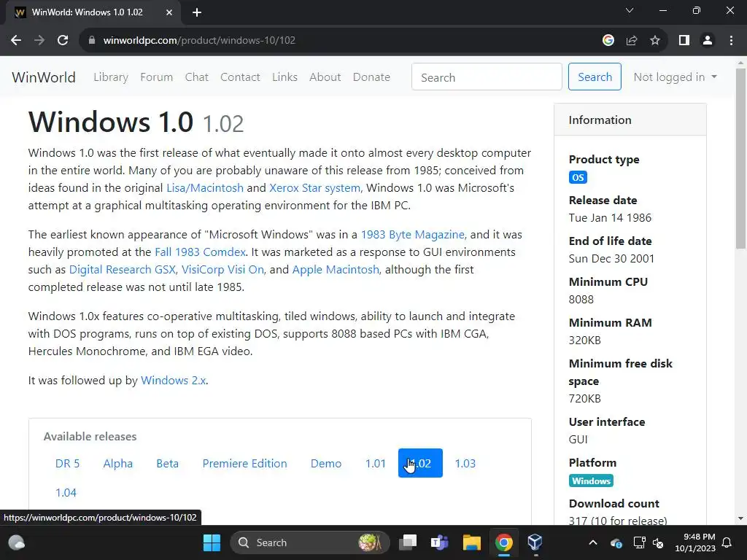Image resolution: width=747 pixels, height=560 pixels.
Task: Show hidden system tray icons
Action: click(x=592, y=542)
